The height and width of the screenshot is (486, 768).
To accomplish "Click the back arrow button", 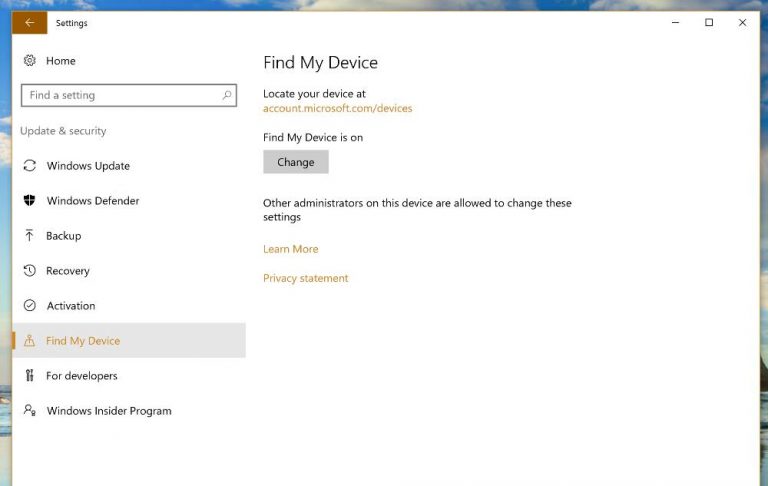I will 29,22.
